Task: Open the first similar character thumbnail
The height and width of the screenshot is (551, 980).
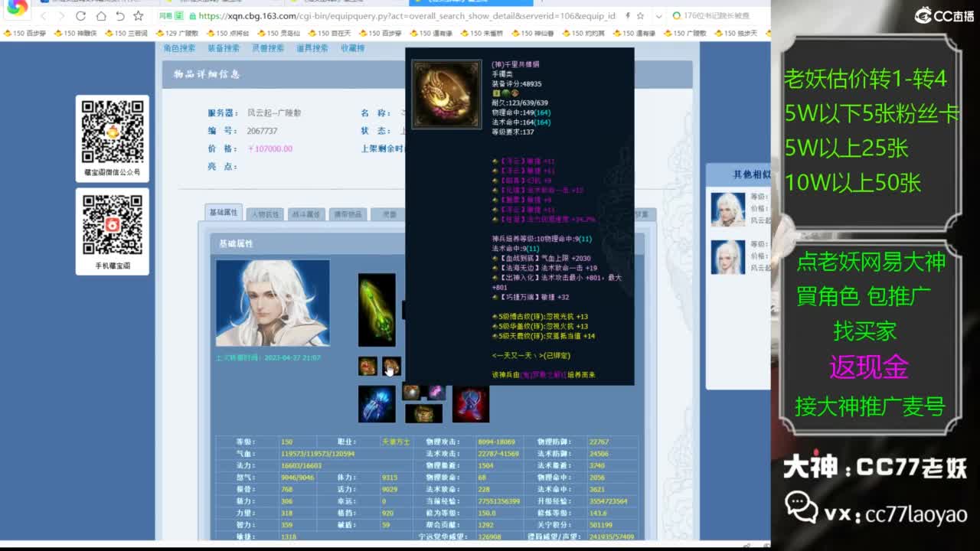Action: coord(728,209)
